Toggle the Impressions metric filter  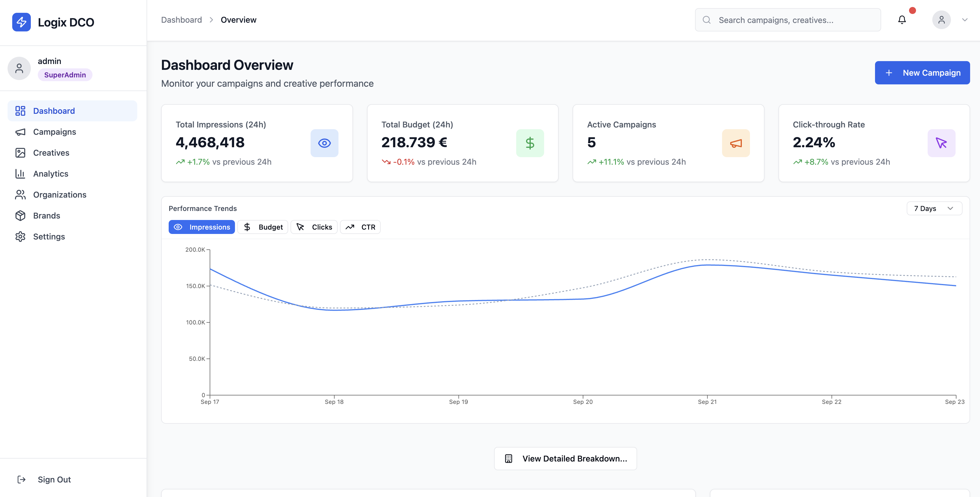point(202,227)
